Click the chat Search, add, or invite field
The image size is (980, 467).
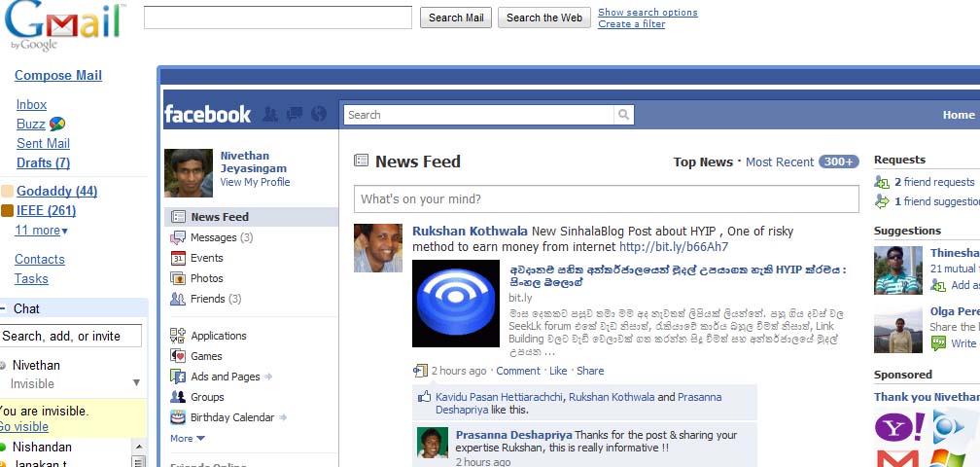pos(70,336)
